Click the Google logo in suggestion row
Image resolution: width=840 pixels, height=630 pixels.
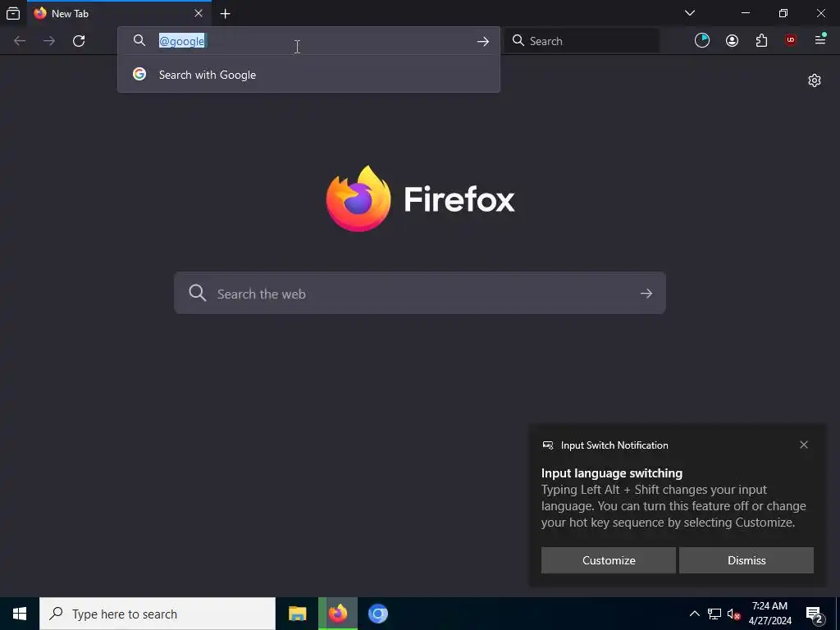pos(139,74)
